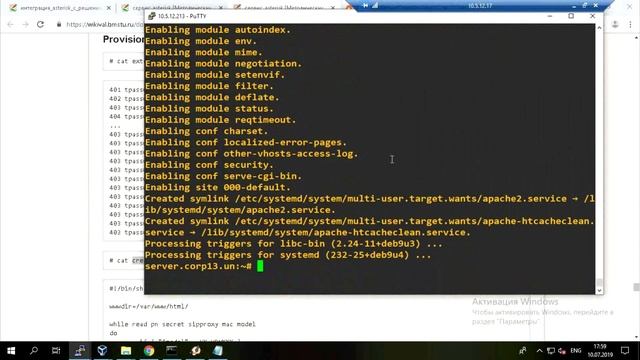
Task: Close the first browser tab
Action: (109, 8)
